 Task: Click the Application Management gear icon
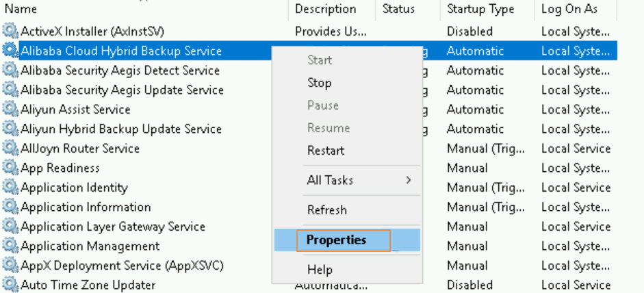(10, 246)
